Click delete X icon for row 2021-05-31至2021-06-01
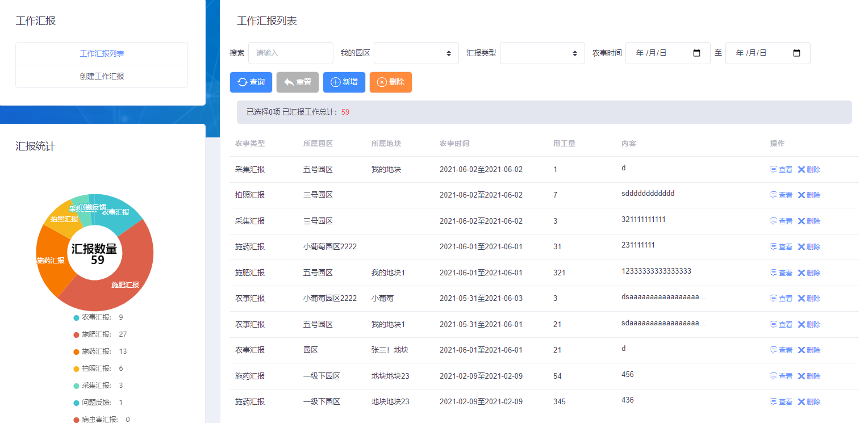 802,324
